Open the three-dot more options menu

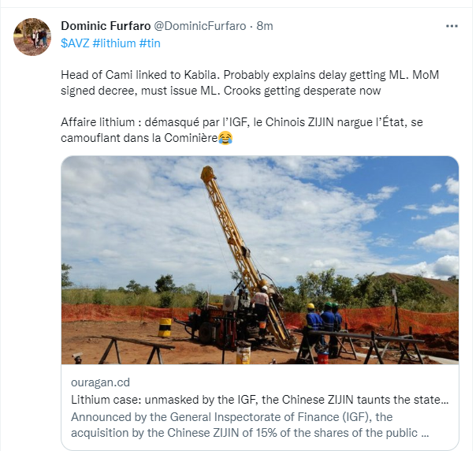[x=452, y=26]
